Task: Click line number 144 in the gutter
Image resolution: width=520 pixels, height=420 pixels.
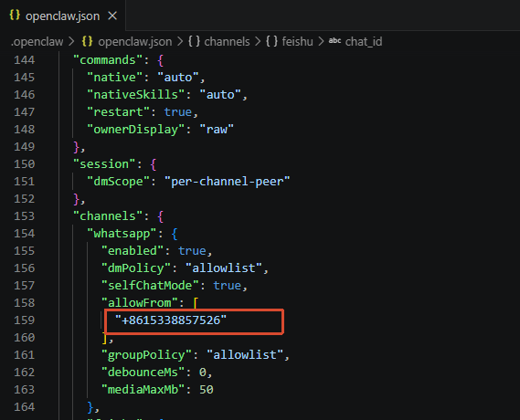Action: (24, 60)
